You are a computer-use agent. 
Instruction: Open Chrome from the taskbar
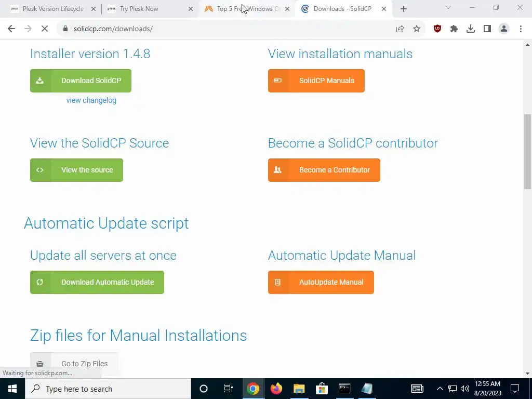coord(253,389)
